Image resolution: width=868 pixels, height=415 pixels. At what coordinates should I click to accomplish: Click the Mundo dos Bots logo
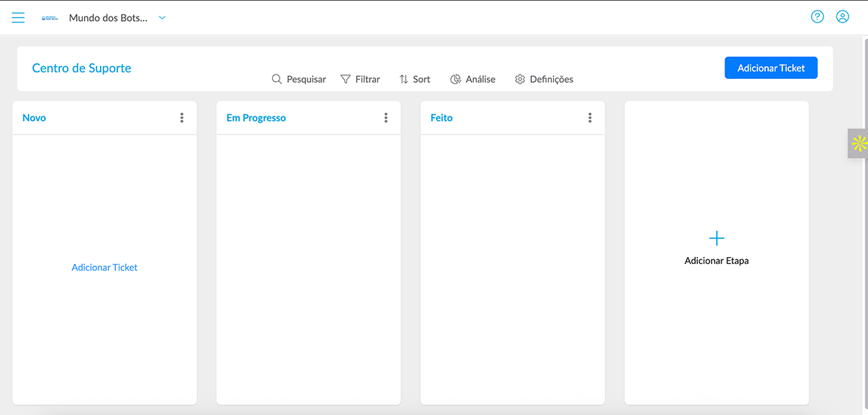[x=50, y=18]
